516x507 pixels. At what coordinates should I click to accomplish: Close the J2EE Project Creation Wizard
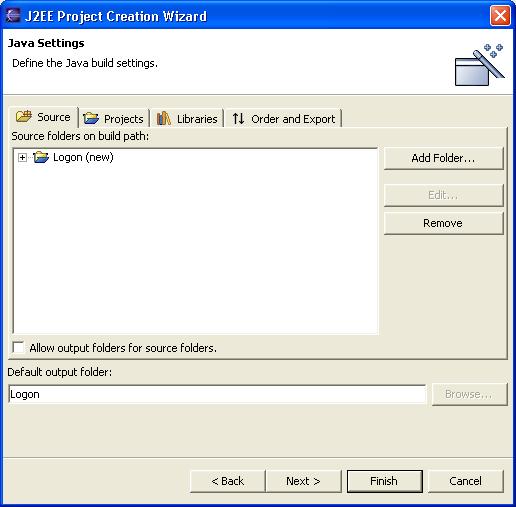500,15
